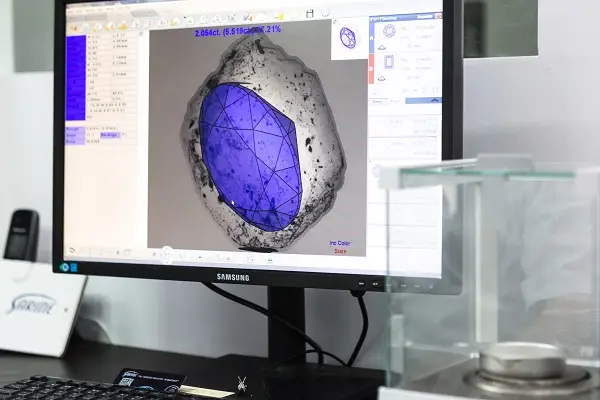This screenshot has width=600, height=400.
Task: Click the microscope-like toolbar icon
Action: pyautogui.click(x=247, y=17)
